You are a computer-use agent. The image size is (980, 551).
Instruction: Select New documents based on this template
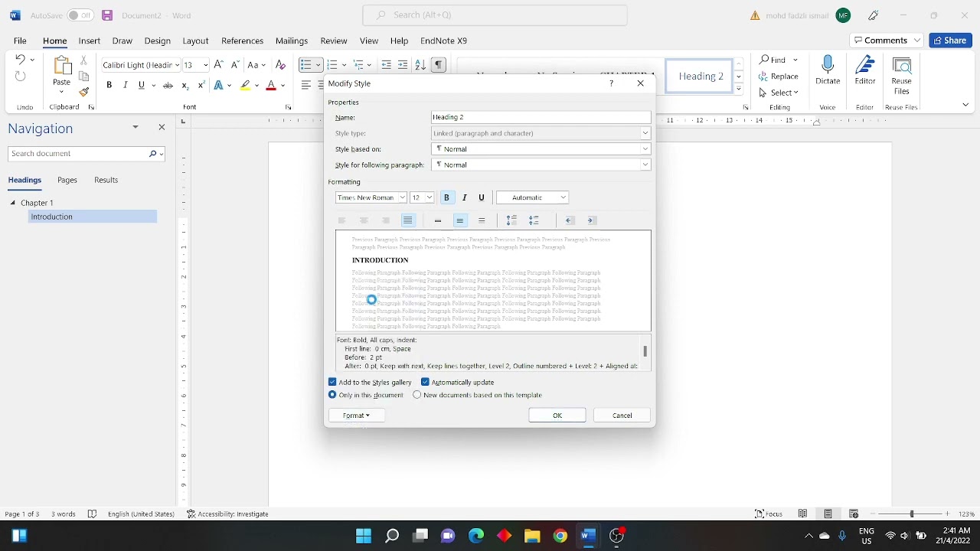click(417, 395)
